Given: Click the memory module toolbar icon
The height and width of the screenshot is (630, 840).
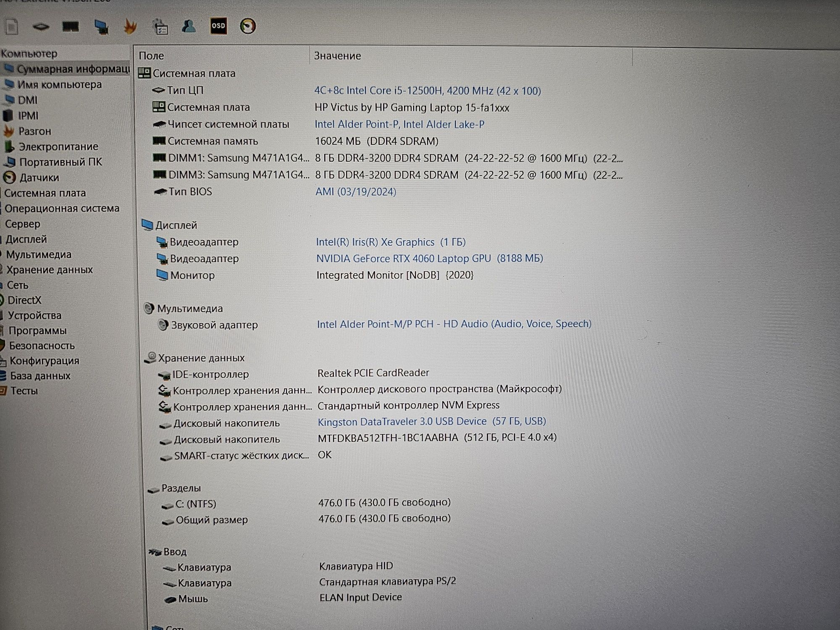Looking at the screenshot, I should [x=70, y=27].
